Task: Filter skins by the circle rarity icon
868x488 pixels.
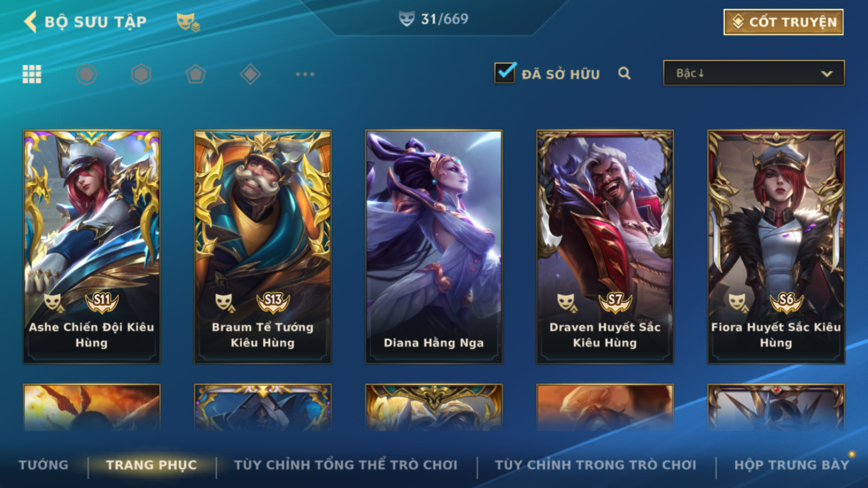Action: [x=86, y=74]
